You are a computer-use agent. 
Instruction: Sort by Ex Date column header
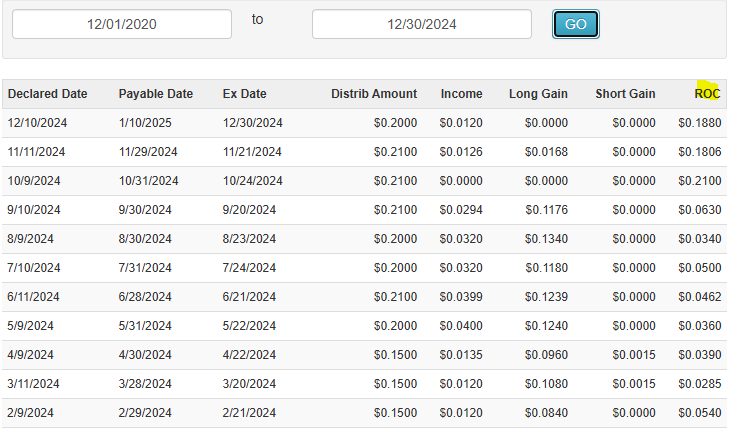point(245,94)
